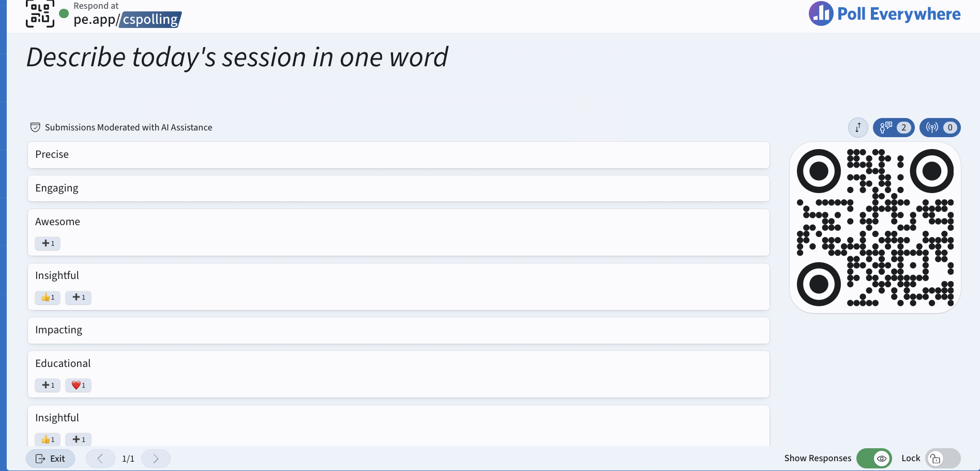Go to previous slide with left chevron

pos(100,459)
